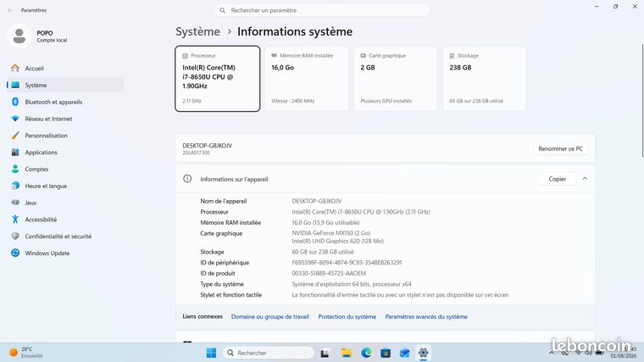This screenshot has width=644, height=362.
Task: Click the vertical scrollbar on the right
Action: (642, 100)
